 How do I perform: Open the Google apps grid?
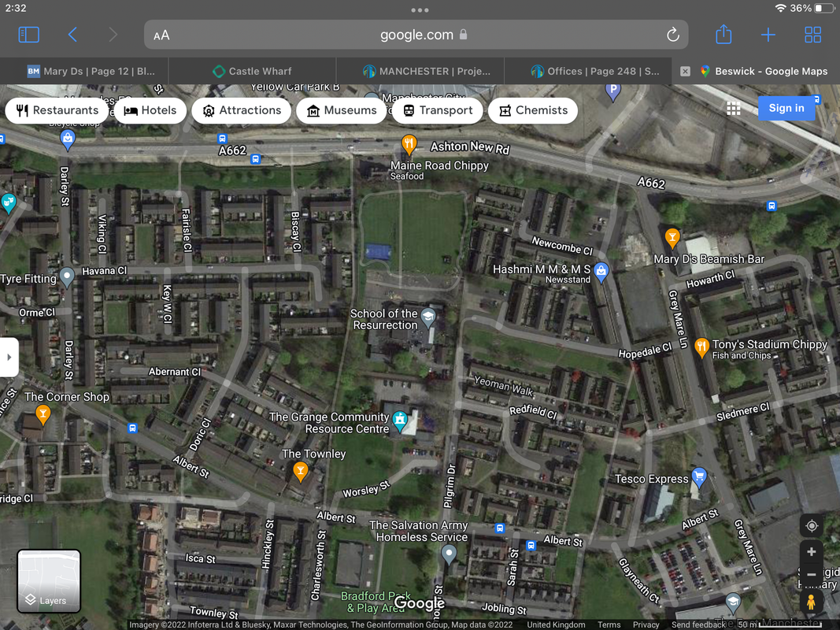(x=734, y=109)
